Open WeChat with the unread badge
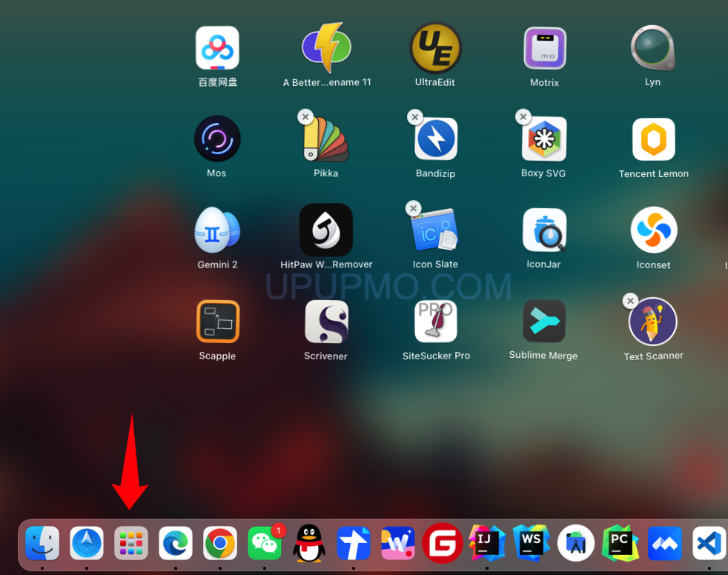This screenshot has height=575, width=728. pyautogui.click(x=265, y=543)
